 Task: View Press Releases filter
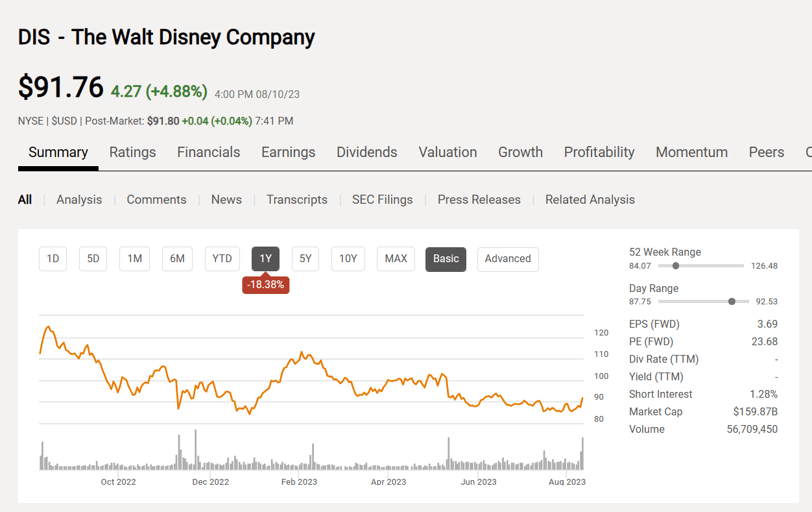tap(479, 200)
